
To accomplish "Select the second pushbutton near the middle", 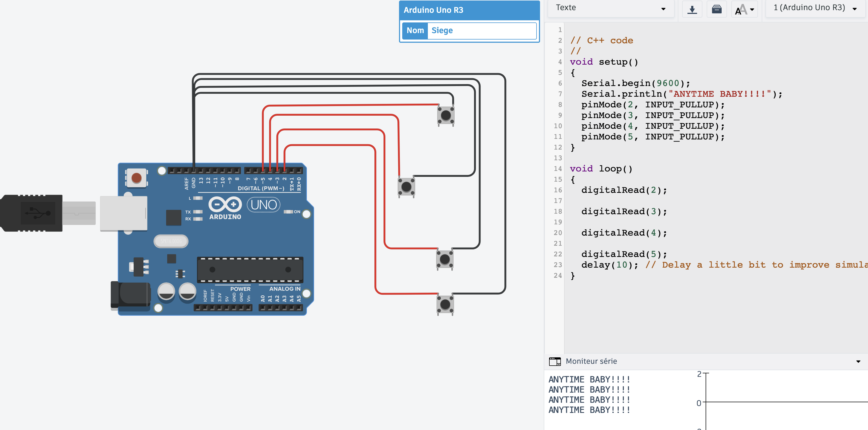I will (x=406, y=187).
